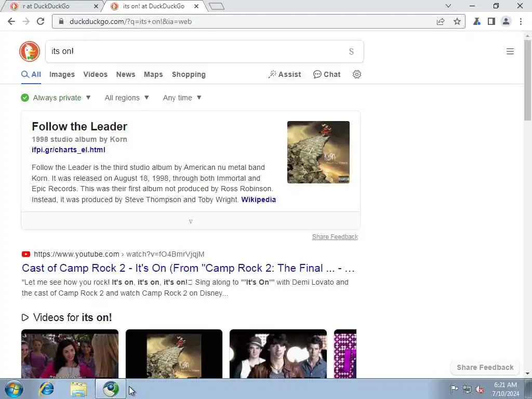Image resolution: width=532 pixels, height=399 pixels.
Task: Close the first DuckDuckGo tab
Action: coord(96,6)
